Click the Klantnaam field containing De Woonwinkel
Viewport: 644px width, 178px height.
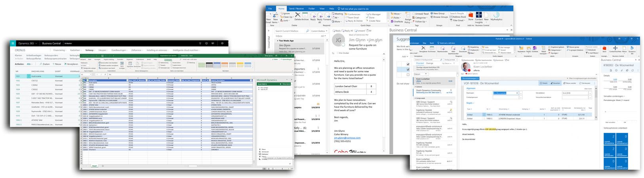point(506,93)
